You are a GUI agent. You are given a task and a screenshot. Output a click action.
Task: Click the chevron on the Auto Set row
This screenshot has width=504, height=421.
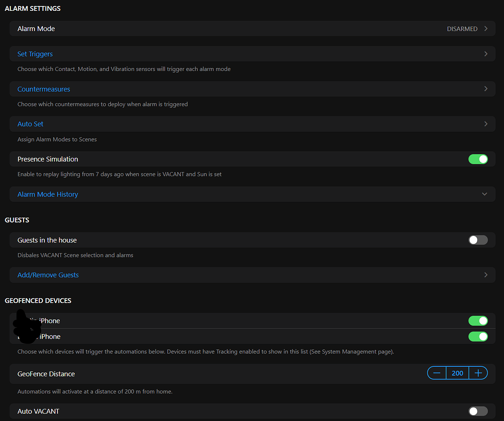point(485,124)
